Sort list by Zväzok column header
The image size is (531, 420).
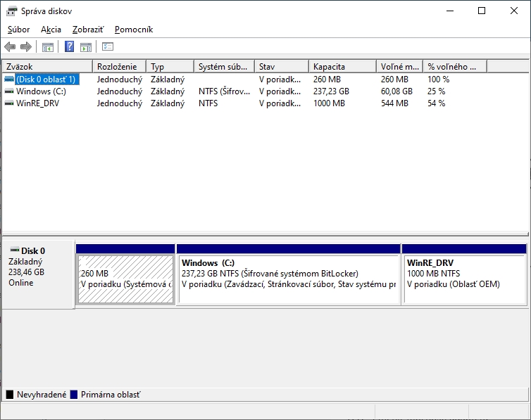[47, 67]
